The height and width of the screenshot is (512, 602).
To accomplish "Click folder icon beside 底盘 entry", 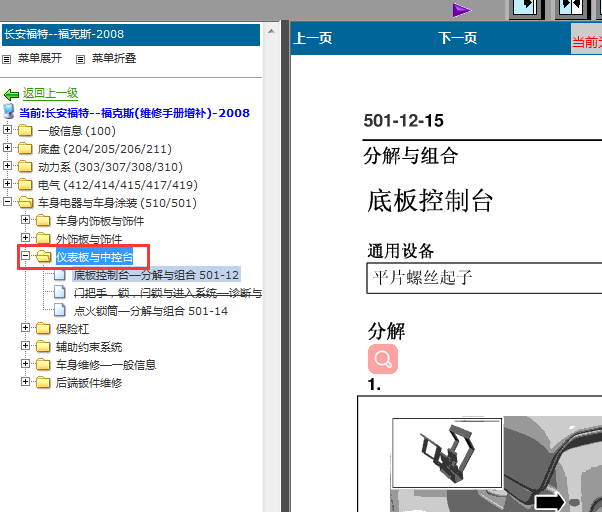I will click(x=25, y=149).
